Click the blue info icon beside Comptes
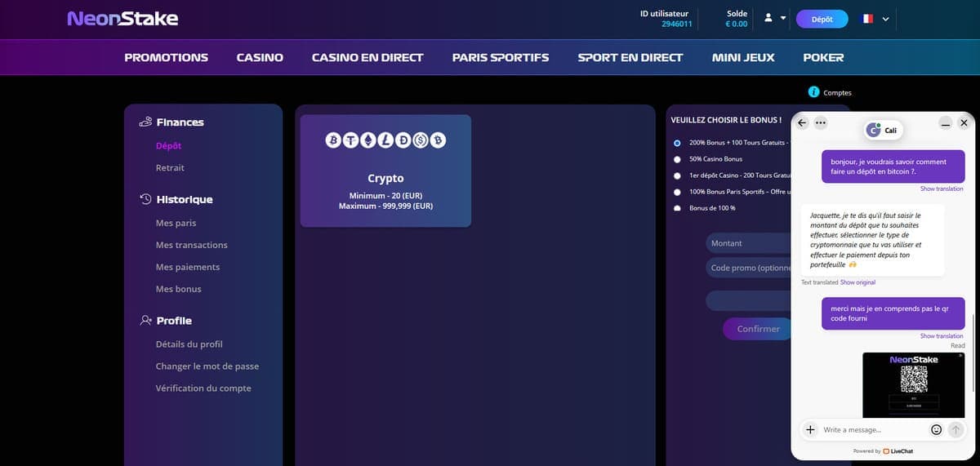This screenshot has width=980, height=466. [x=813, y=92]
